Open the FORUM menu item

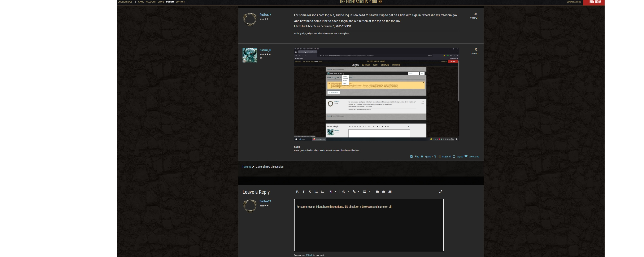(170, 2)
